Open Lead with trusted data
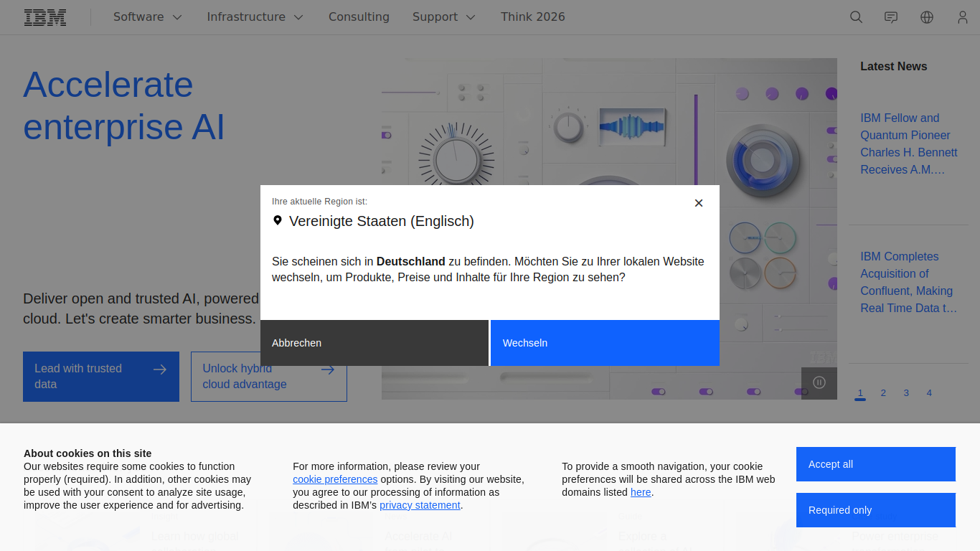The width and height of the screenshot is (980, 551). pyautogui.click(x=101, y=377)
